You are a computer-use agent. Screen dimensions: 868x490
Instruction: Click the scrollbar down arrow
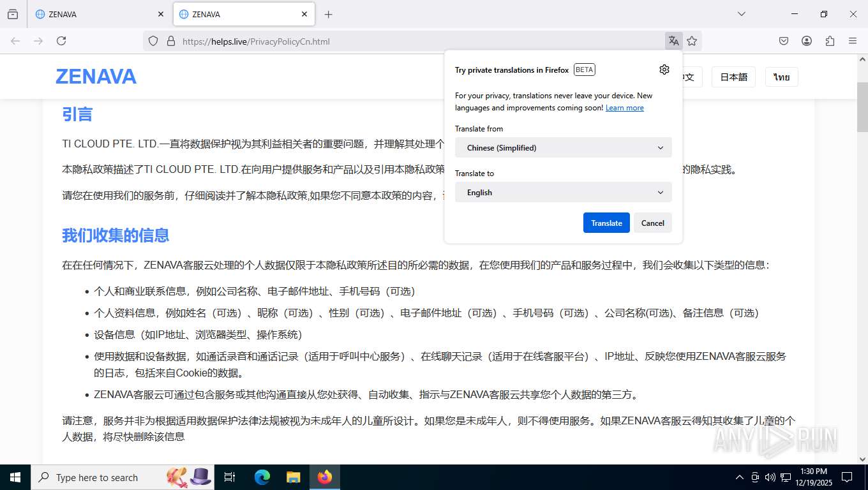click(x=862, y=458)
